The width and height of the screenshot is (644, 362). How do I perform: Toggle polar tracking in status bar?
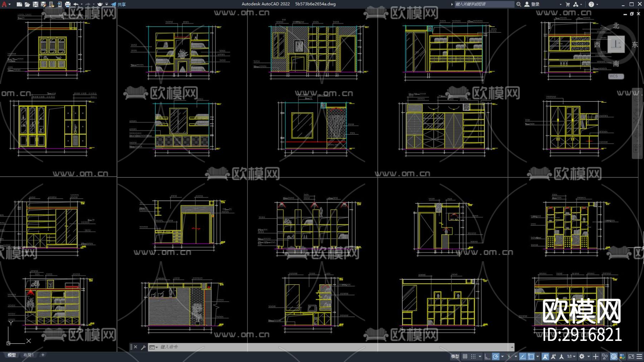(496, 356)
